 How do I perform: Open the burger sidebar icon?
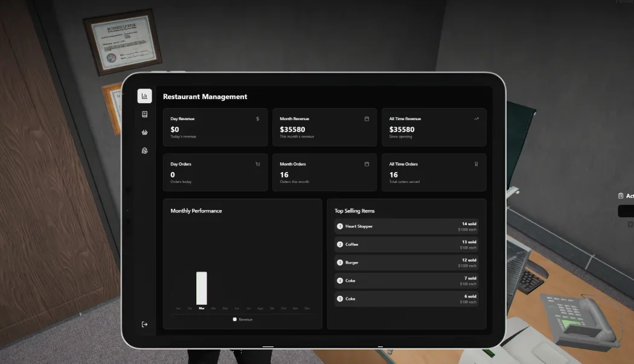pos(144,150)
